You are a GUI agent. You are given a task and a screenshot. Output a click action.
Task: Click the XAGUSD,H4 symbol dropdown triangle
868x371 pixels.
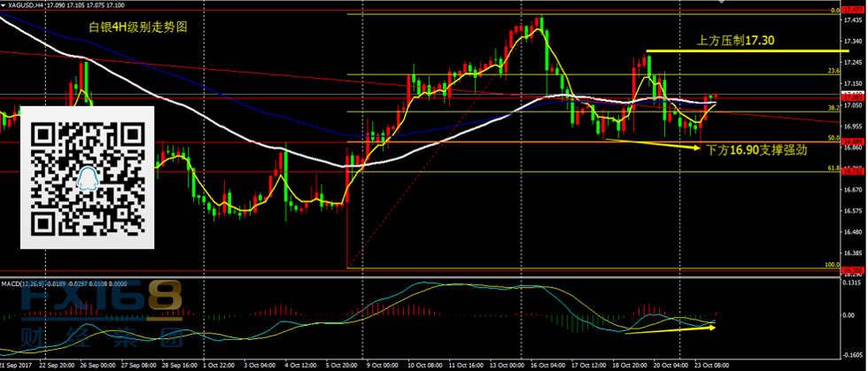[4, 6]
